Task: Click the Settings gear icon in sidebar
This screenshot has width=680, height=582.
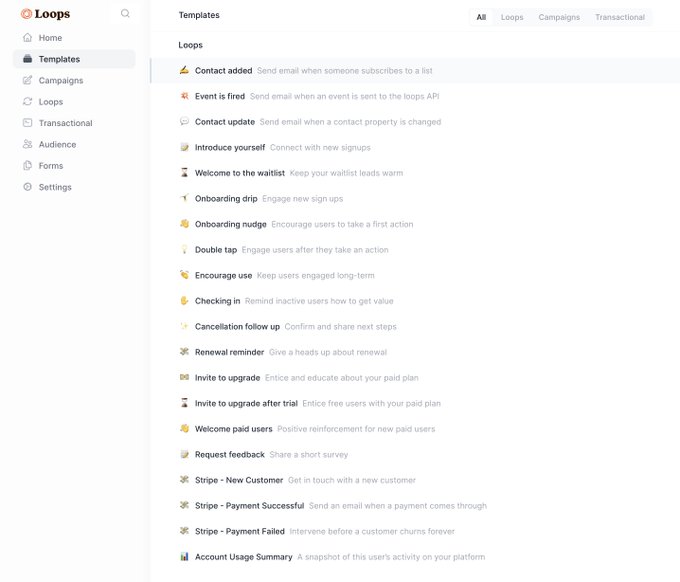Action: tap(27, 186)
